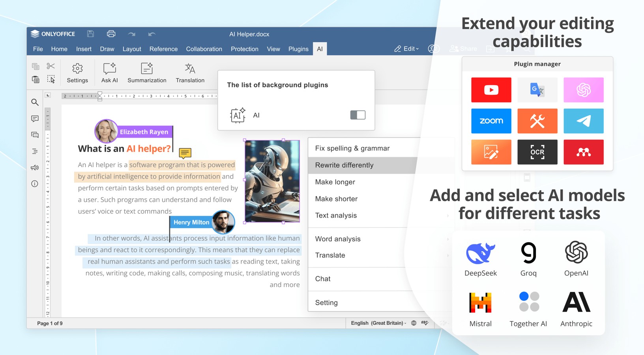Click the Select All icon

[x=51, y=79]
